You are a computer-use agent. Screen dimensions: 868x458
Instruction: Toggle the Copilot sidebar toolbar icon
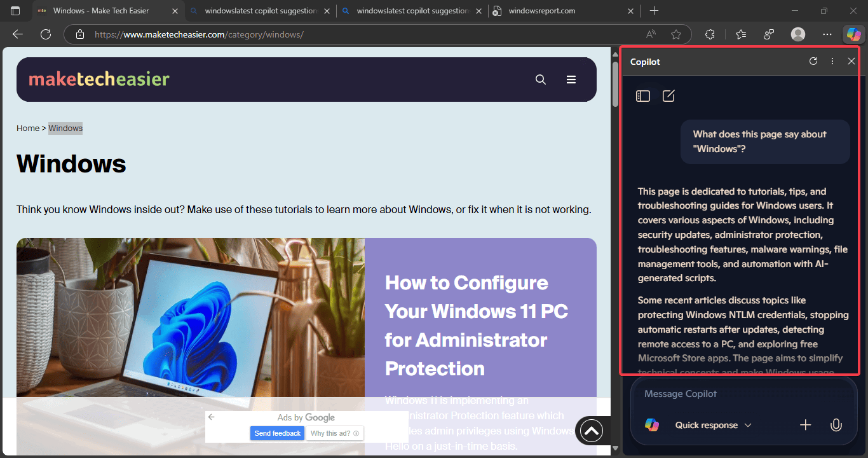[853, 34]
